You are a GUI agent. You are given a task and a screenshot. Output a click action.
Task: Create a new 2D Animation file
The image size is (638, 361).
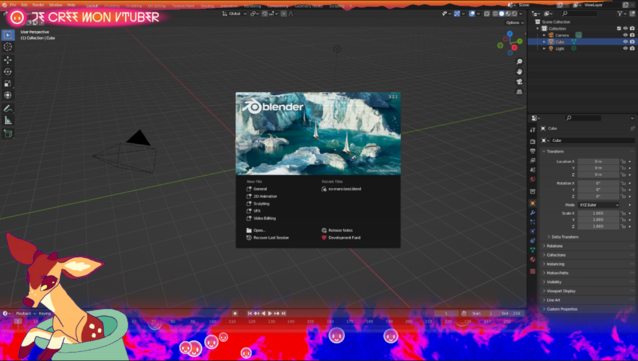pyautogui.click(x=265, y=196)
